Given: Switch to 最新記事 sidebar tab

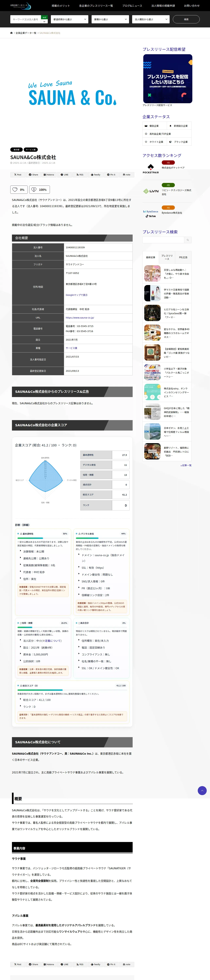Looking at the screenshot, I should tap(150, 258).
